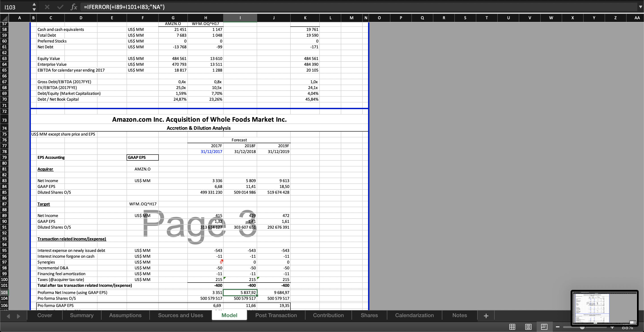Select column G header

[173, 18]
